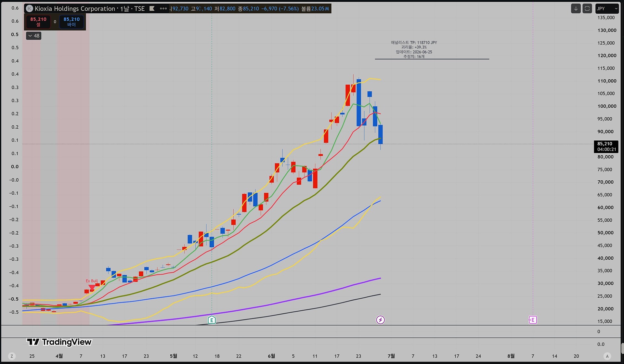This screenshot has height=364, width=624.
Task: Click the flag icon beside TSE
Action: pyautogui.click(x=152, y=8)
